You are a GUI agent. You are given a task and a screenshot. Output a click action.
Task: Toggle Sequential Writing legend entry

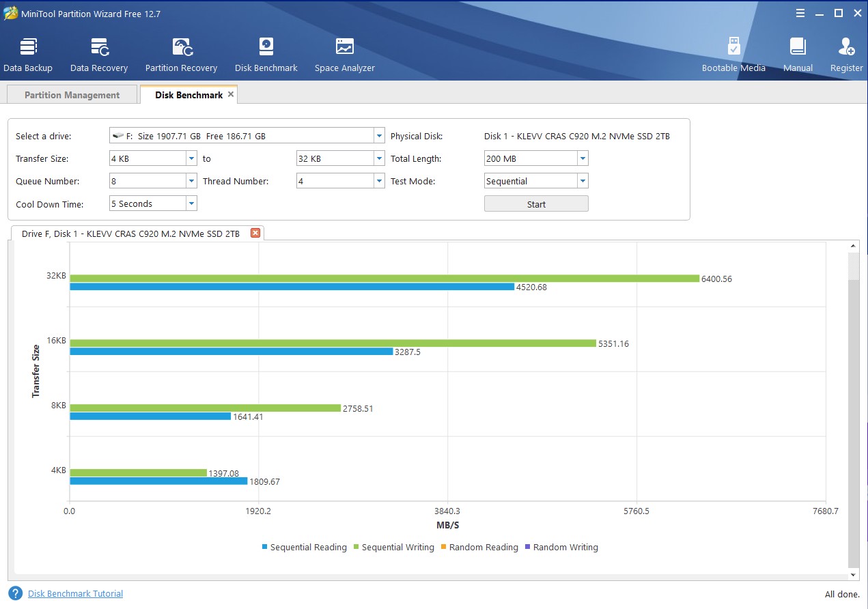pos(393,547)
